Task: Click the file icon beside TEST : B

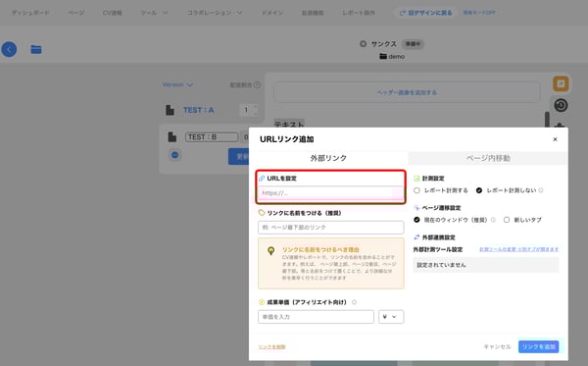Action: (x=172, y=137)
